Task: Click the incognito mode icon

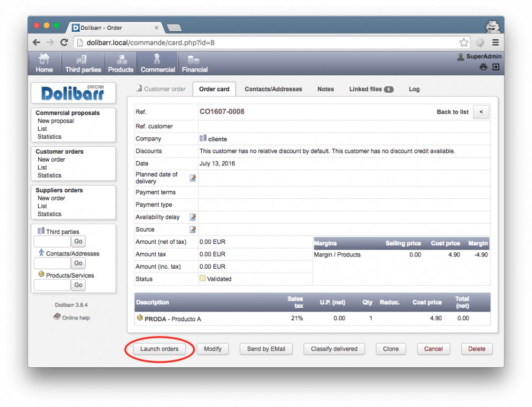Action: tap(492, 26)
